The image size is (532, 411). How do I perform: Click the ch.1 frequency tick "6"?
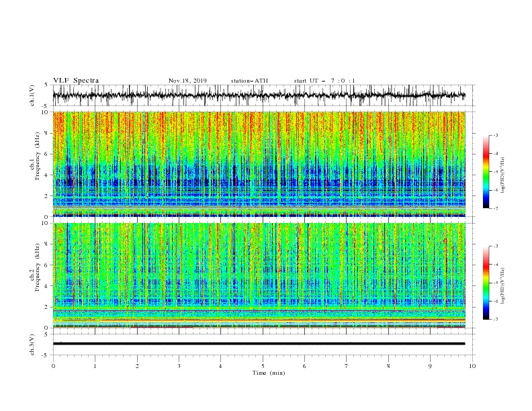[x=48, y=154]
